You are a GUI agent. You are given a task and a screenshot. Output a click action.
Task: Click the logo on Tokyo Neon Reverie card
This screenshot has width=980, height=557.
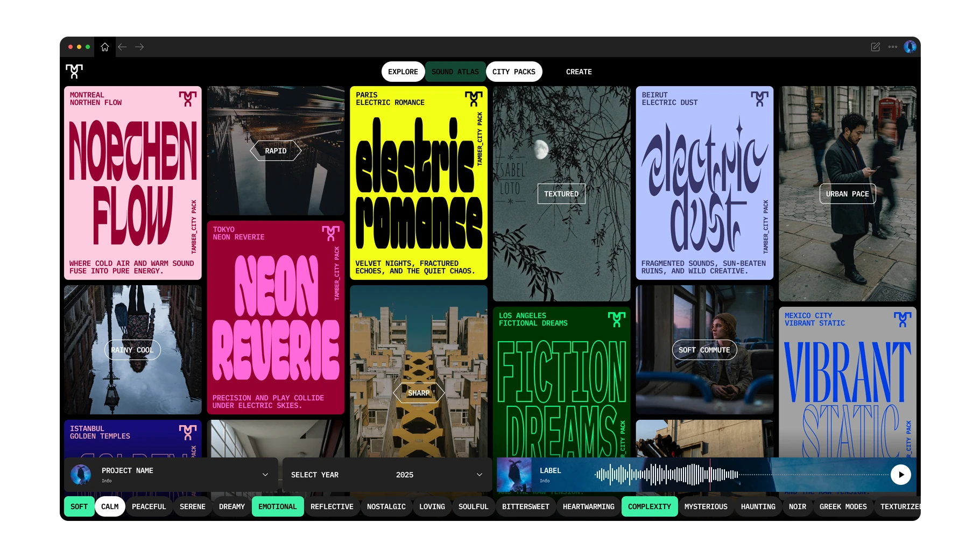click(331, 233)
